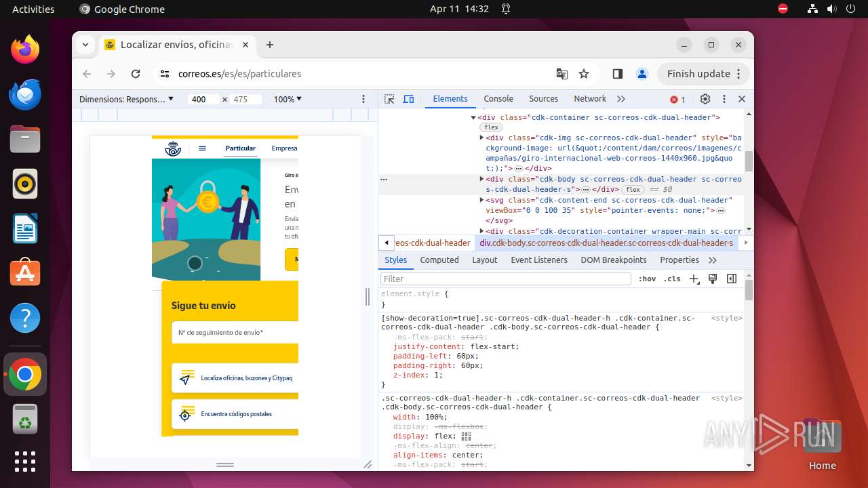Switch to the Console tab

pos(498,99)
